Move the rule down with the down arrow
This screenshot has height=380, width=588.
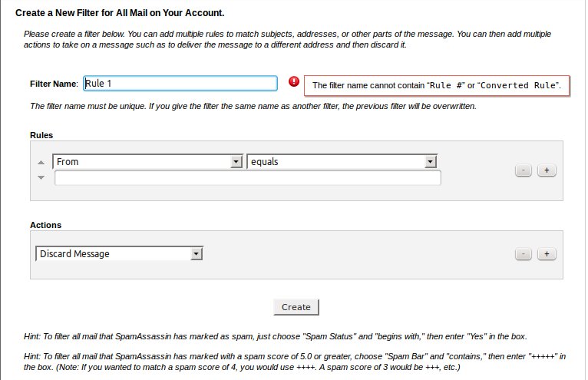41,177
